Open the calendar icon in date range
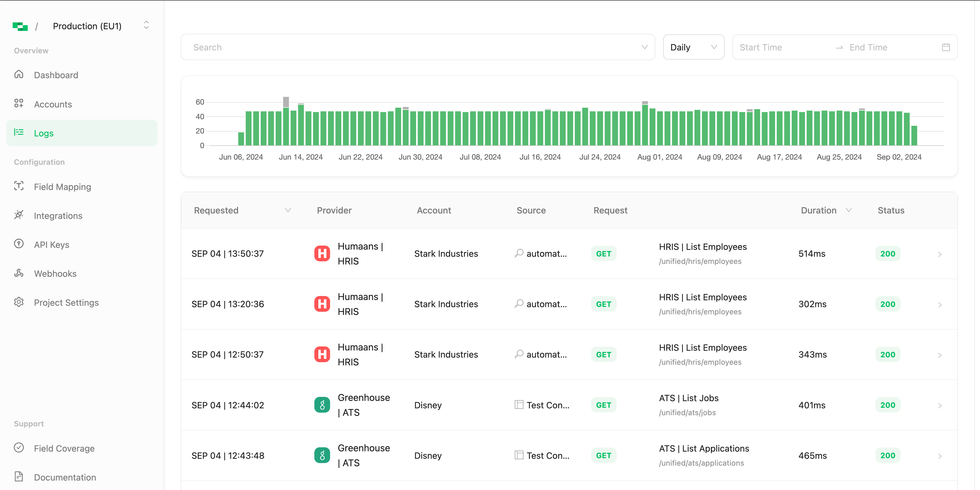980x490 pixels. [946, 47]
